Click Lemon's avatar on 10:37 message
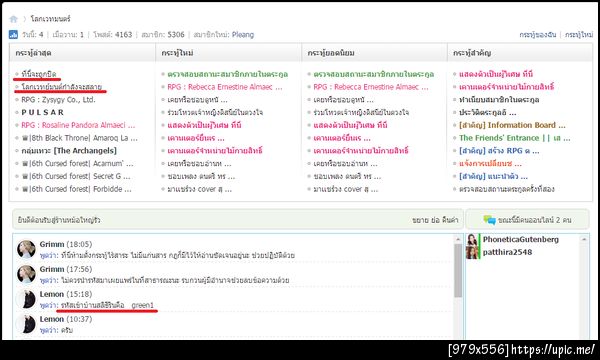600x360 pixels. 26,324
